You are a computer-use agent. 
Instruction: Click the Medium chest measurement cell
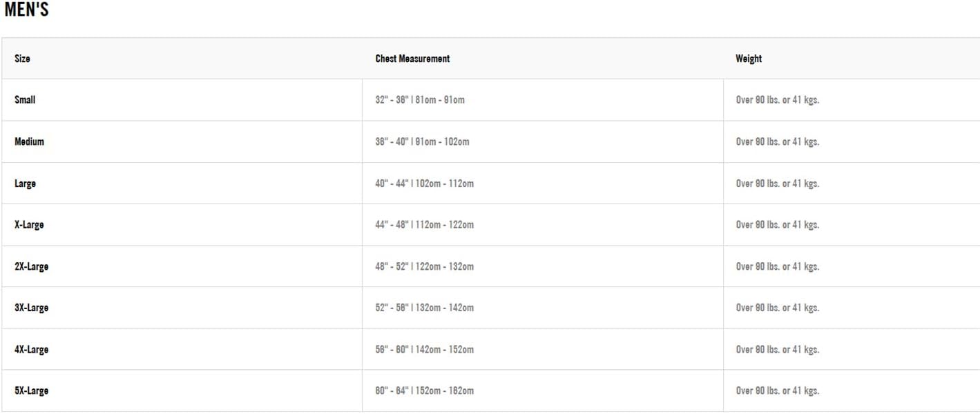(422, 141)
